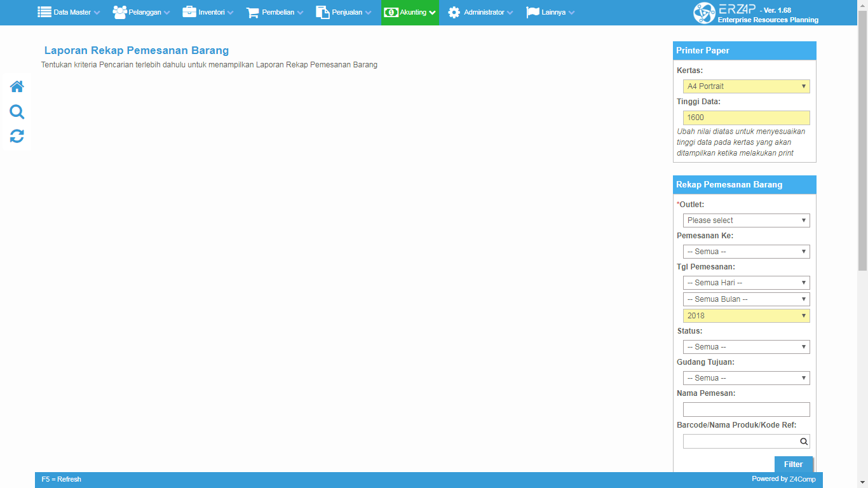The height and width of the screenshot is (488, 868).
Task: Click the Lainnya flag icon
Action: (532, 12)
